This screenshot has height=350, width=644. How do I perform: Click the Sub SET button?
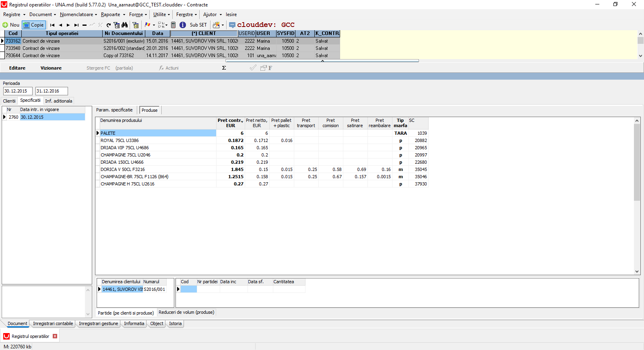coord(198,25)
